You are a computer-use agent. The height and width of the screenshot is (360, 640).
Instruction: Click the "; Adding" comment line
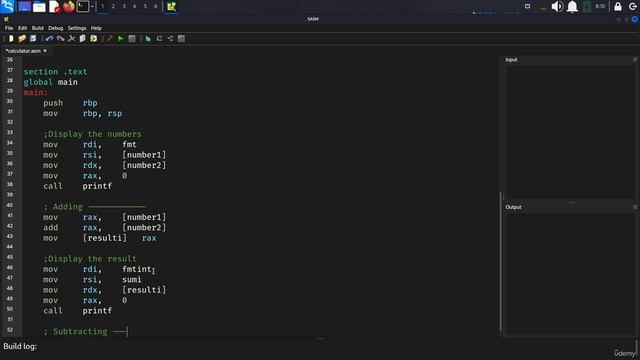pyautogui.click(x=94, y=207)
